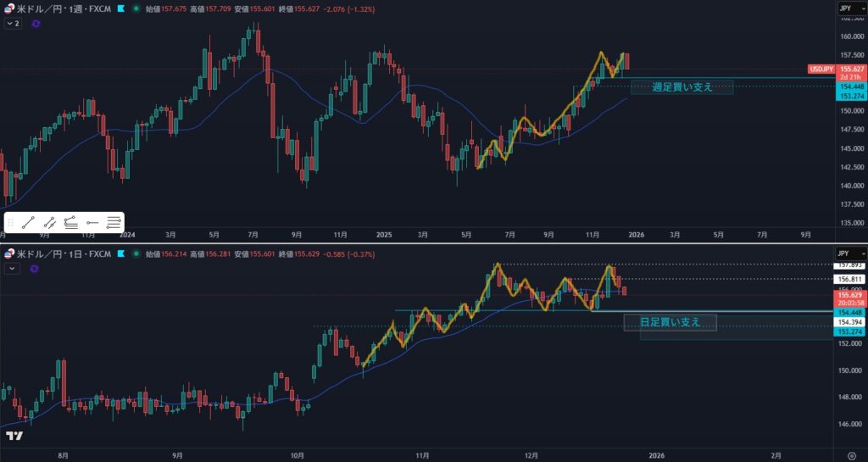Image resolution: width=868 pixels, height=462 pixels.
Task: Pick the stepped multi-line drawing tool
Action: tap(71, 223)
